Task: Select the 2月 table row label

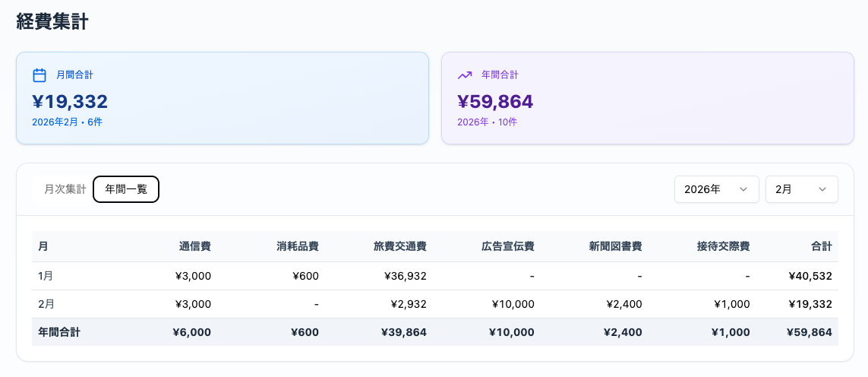Action: tap(46, 304)
